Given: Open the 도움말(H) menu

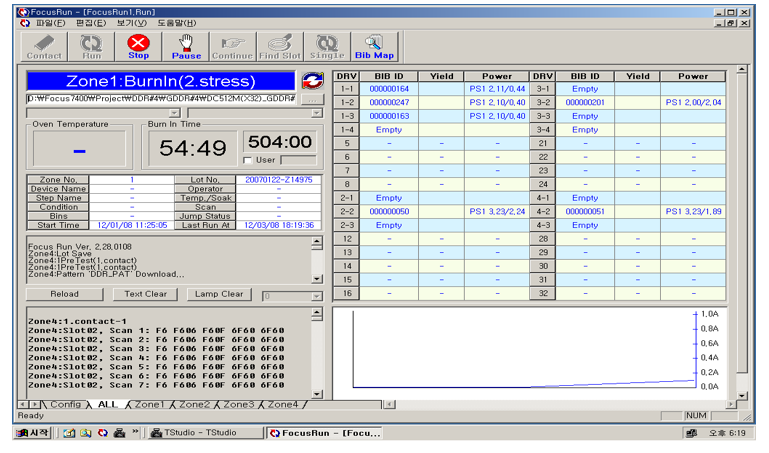Looking at the screenshot, I should (177, 23).
